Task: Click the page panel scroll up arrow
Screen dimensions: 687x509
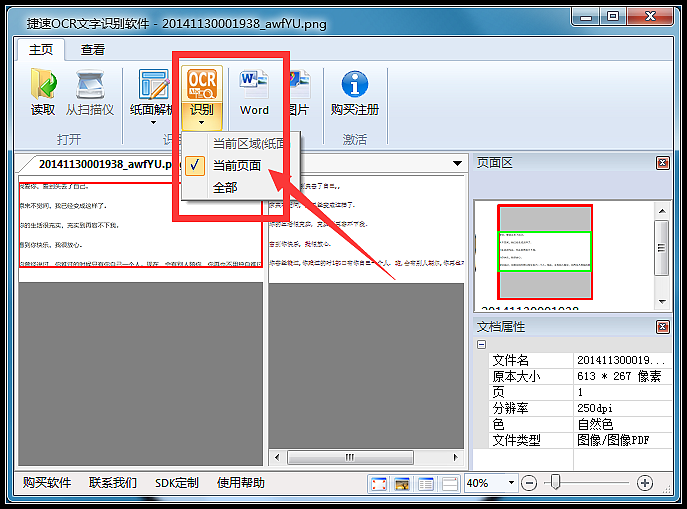Action: (662, 211)
